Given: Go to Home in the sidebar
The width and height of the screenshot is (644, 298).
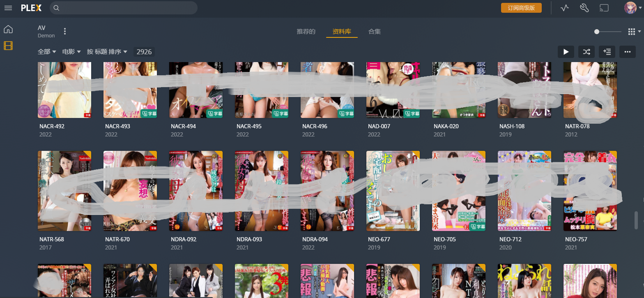Looking at the screenshot, I should [x=8, y=29].
